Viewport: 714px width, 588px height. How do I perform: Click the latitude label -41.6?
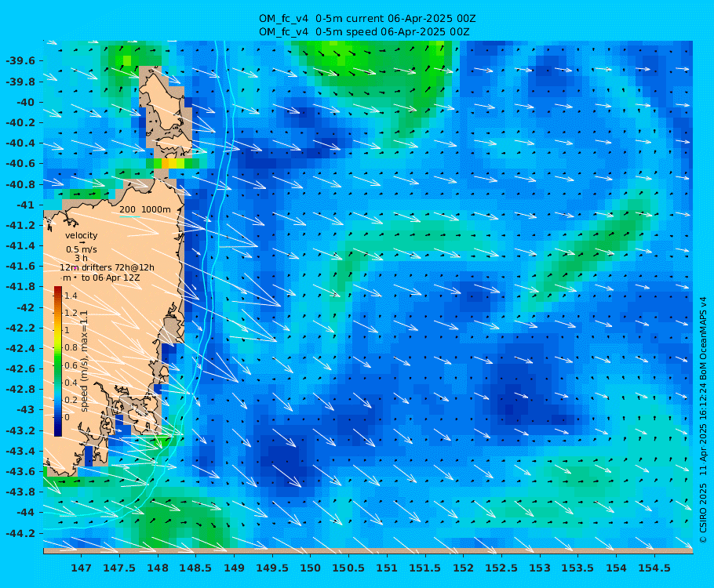(x=20, y=267)
